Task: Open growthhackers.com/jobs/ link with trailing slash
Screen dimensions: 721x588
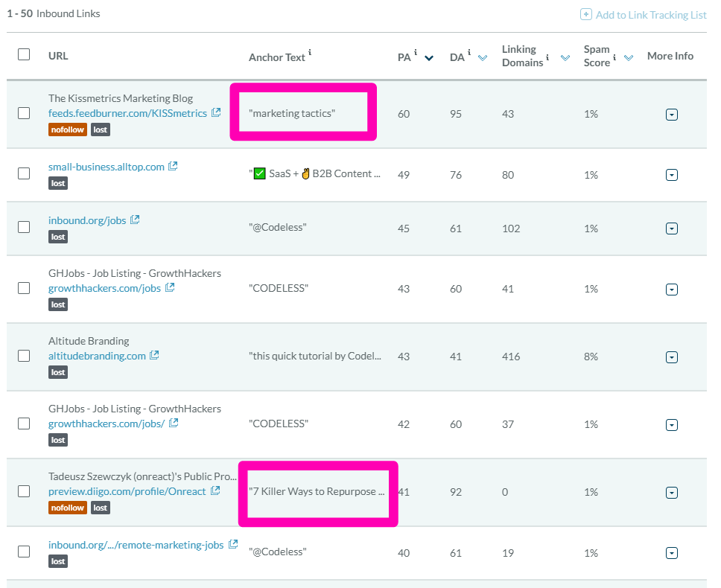Action: coord(107,424)
